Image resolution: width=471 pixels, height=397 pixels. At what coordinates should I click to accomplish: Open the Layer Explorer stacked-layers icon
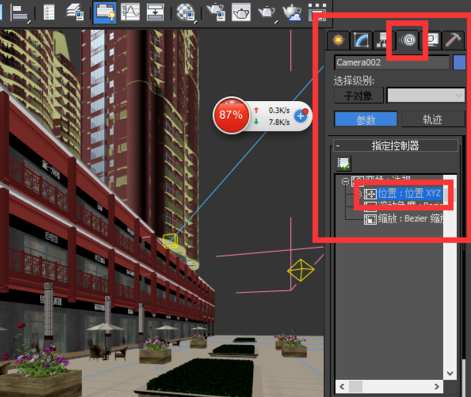pos(75,12)
